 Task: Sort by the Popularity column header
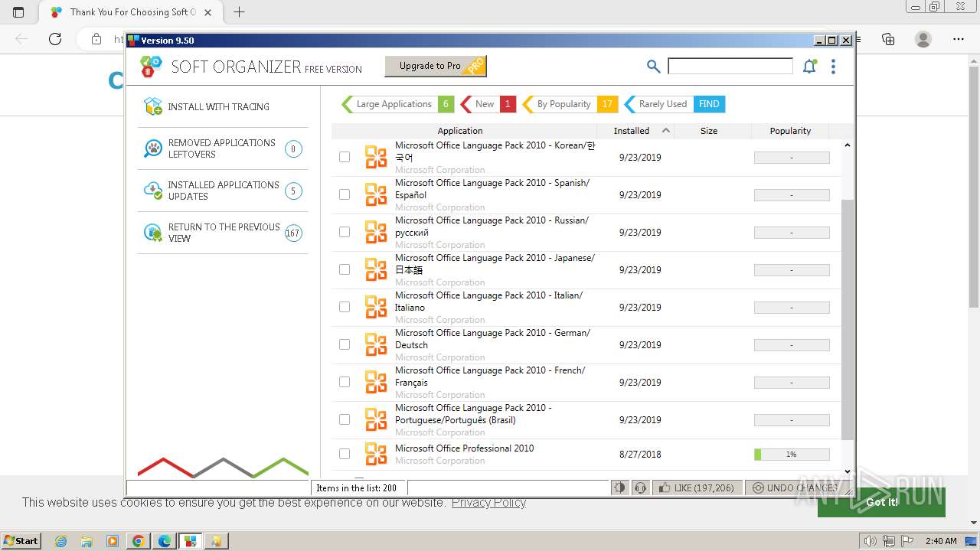point(790,131)
